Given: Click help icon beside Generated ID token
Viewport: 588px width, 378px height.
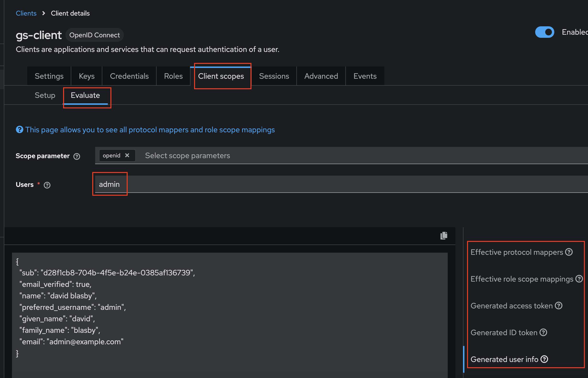Looking at the screenshot, I should tap(543, 332).
